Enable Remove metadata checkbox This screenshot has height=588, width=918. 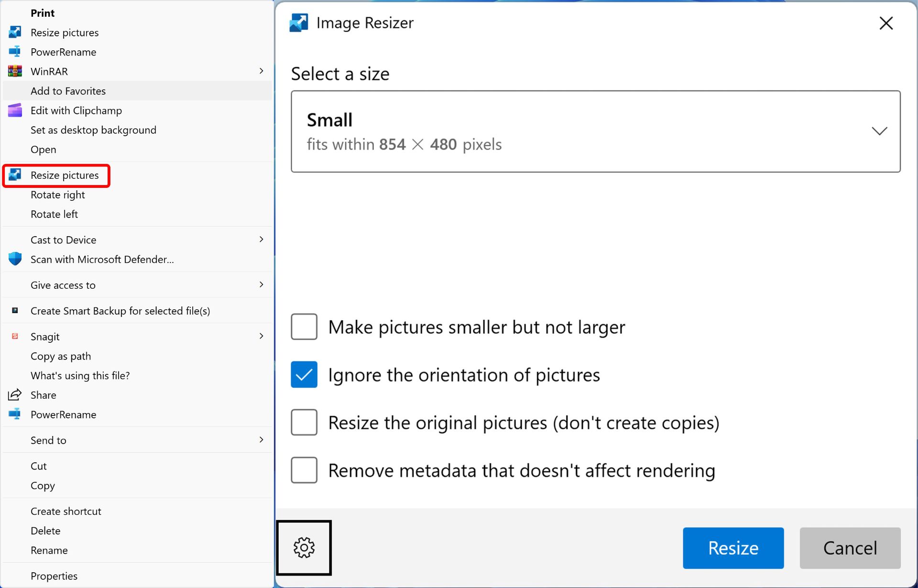304,470
